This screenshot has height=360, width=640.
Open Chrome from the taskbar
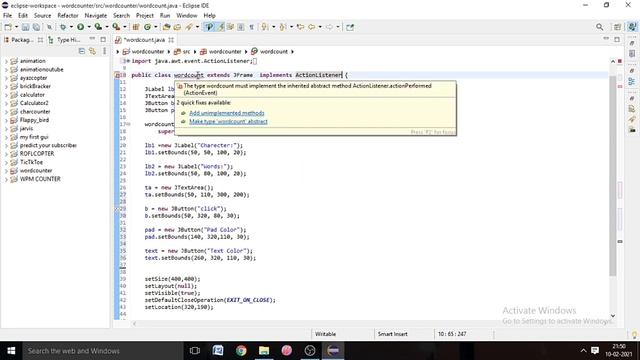point(241,351)
